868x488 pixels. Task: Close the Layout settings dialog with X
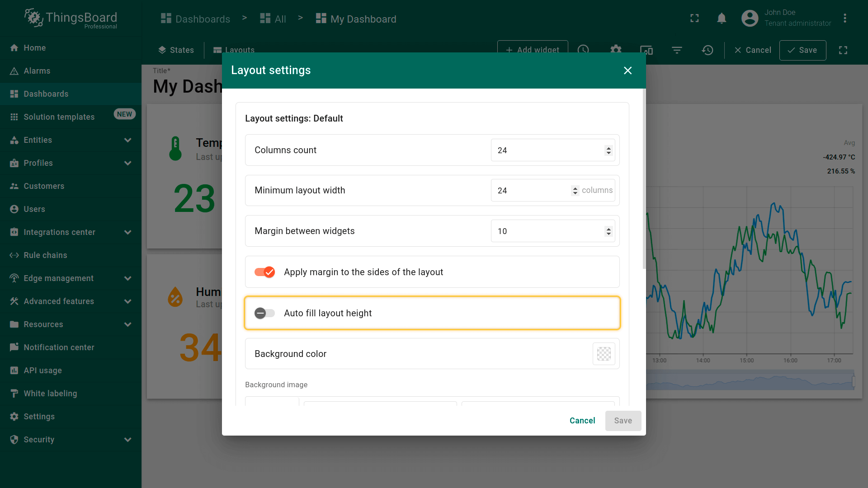pos(627,70)
